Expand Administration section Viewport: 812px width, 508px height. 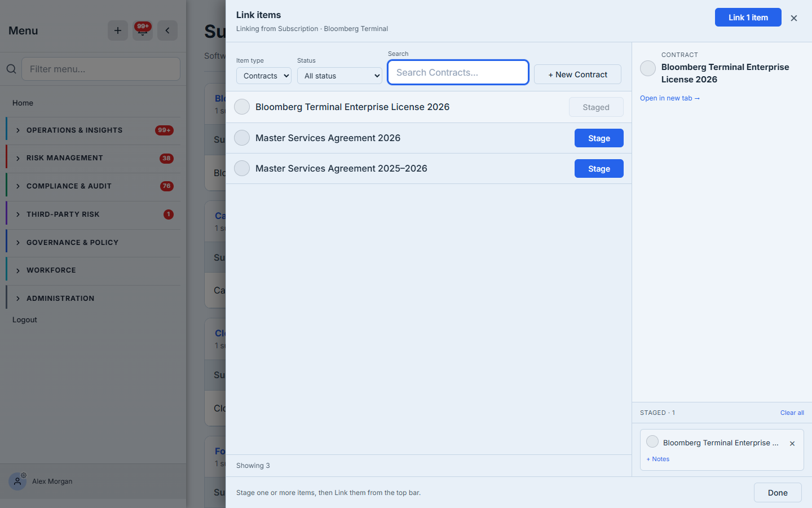pos(93,299)
